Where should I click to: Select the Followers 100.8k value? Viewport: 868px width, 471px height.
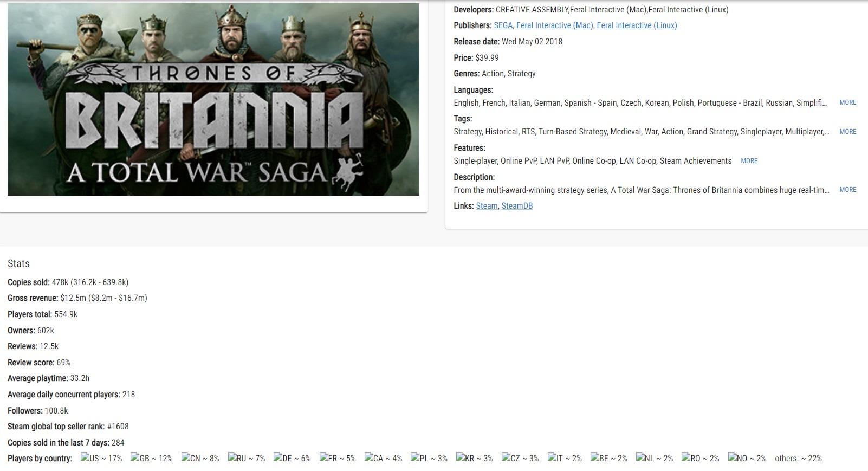pos(56,411)
